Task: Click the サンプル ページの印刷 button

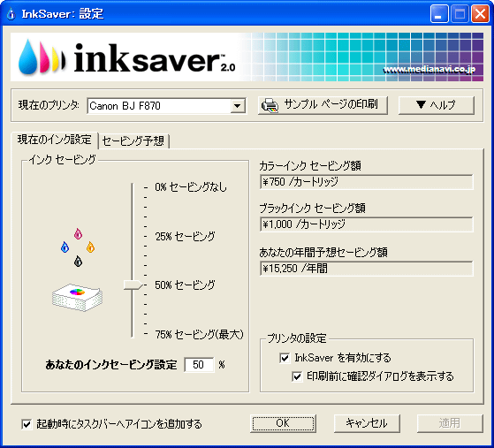Action: pos(323,105)
